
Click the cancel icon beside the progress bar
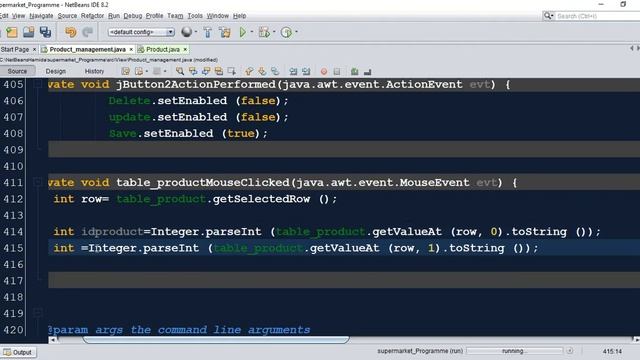(569, 351)
